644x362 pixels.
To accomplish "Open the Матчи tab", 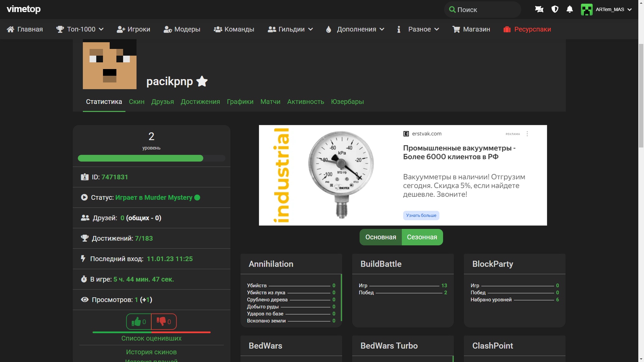I will pos(270,102).
